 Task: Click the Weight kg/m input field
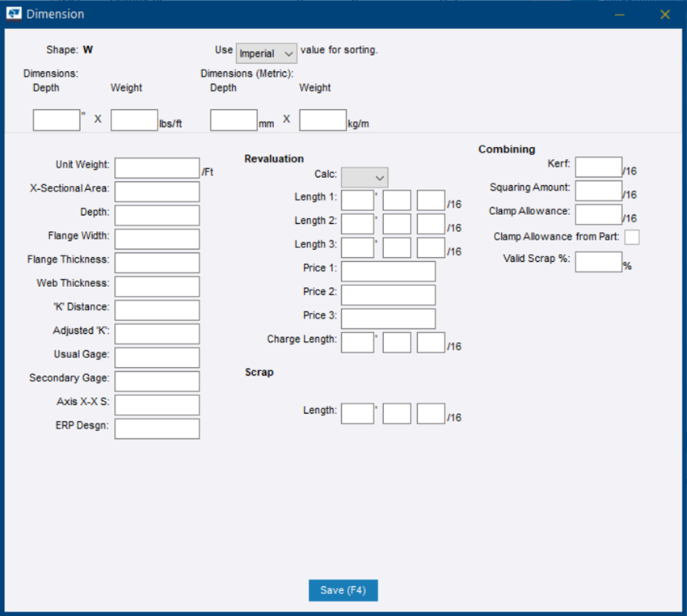pyautogui.click(x=322, y=120)
